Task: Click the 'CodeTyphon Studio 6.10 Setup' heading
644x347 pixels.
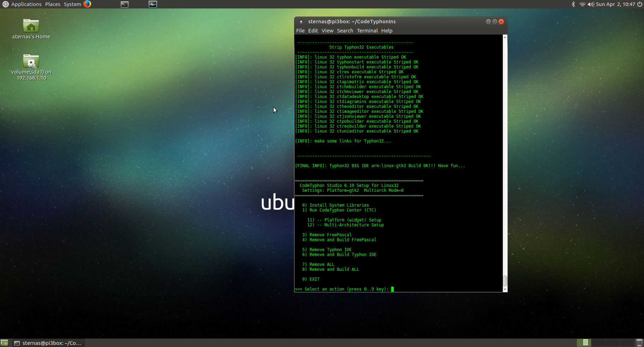Action: pos(349,185)
